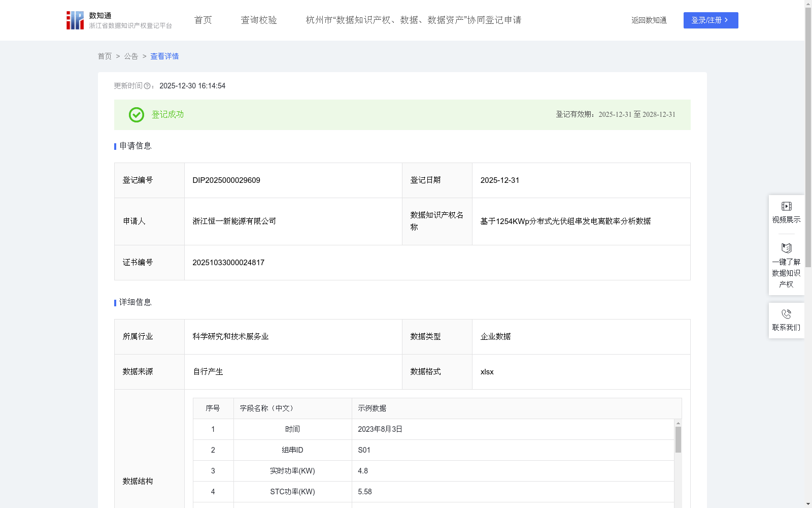Select the 基于1254KWp分布式光伏组串发电离散率分析数据 name
The height and width of the screenshot is (508, 812).
click(565, 221)
